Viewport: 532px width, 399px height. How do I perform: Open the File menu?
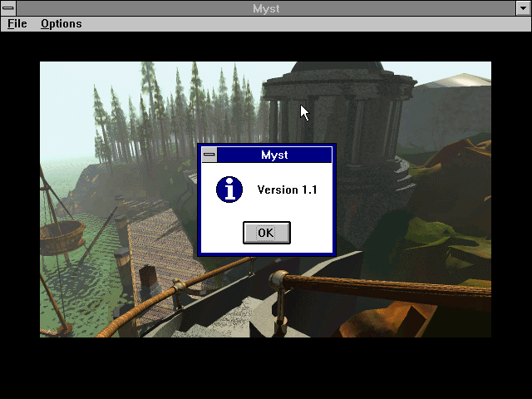17,24
